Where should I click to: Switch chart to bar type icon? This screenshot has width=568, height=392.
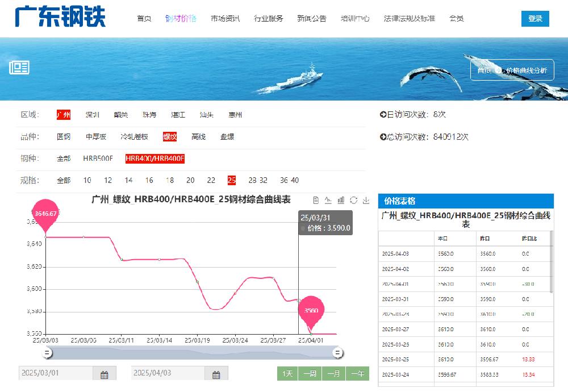pos(341,200)
